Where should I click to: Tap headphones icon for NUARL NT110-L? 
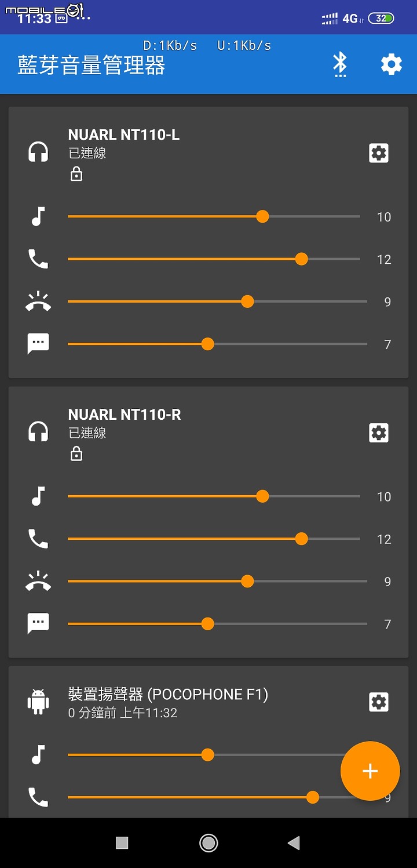point(38,152)
